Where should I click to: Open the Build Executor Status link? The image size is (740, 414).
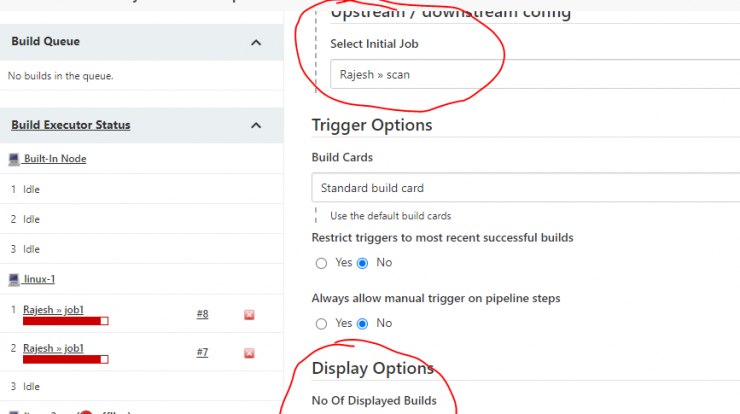pos(71,125)
